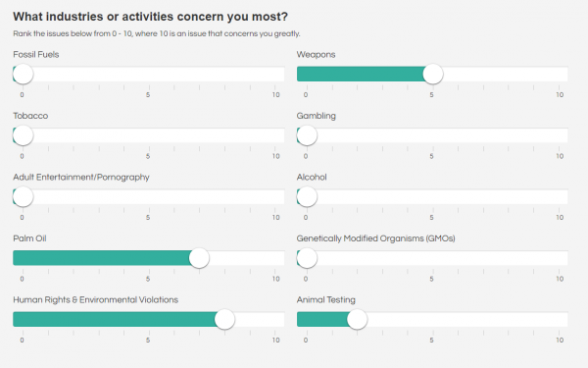Click the Weapons slider handle

(433, 74)
